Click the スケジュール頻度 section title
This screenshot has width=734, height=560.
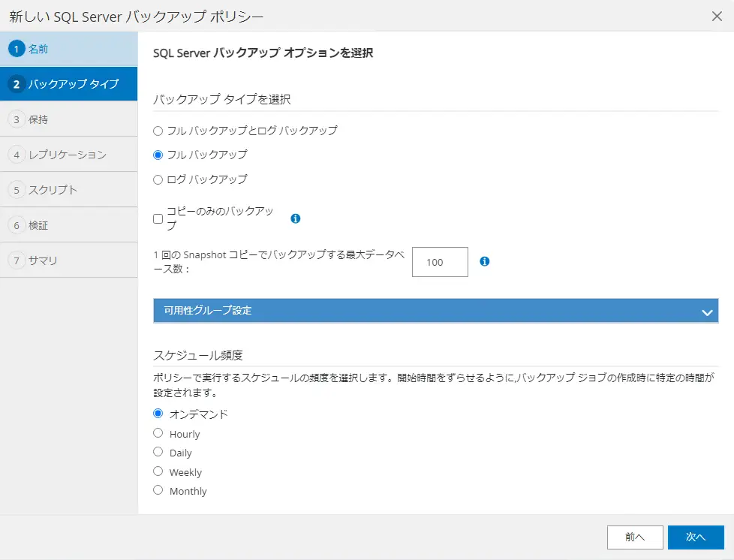197,355
